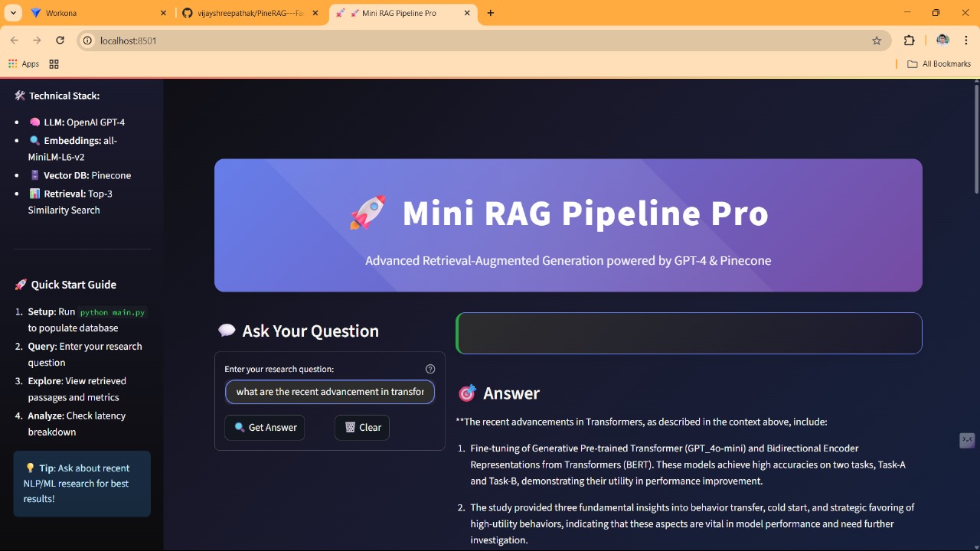Open the Extensions puzzle icon
The image size is (980, 551).
[x=910, y=41]
